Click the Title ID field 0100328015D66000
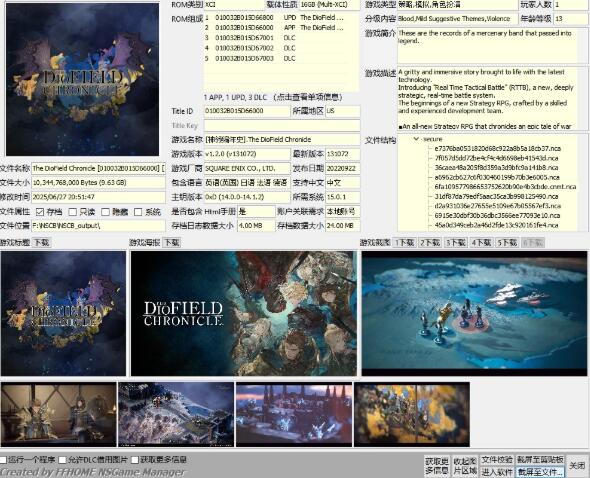590x478 pixels. point(247,111)
